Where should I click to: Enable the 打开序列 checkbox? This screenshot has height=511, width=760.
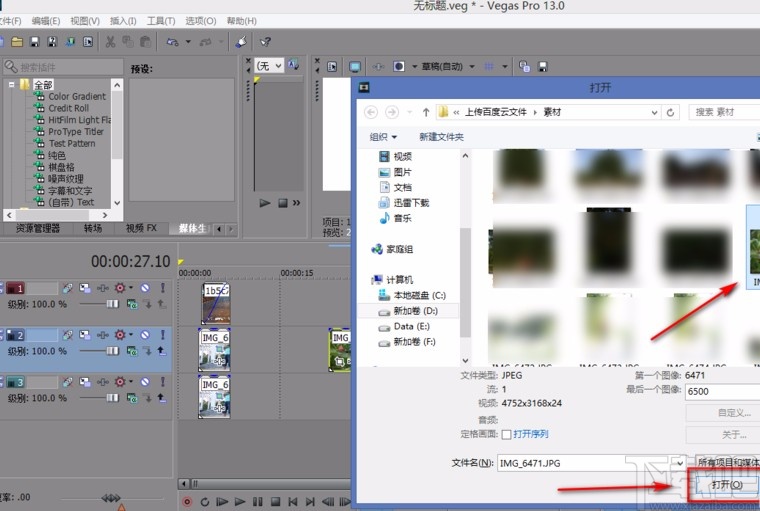coord(506,434)
